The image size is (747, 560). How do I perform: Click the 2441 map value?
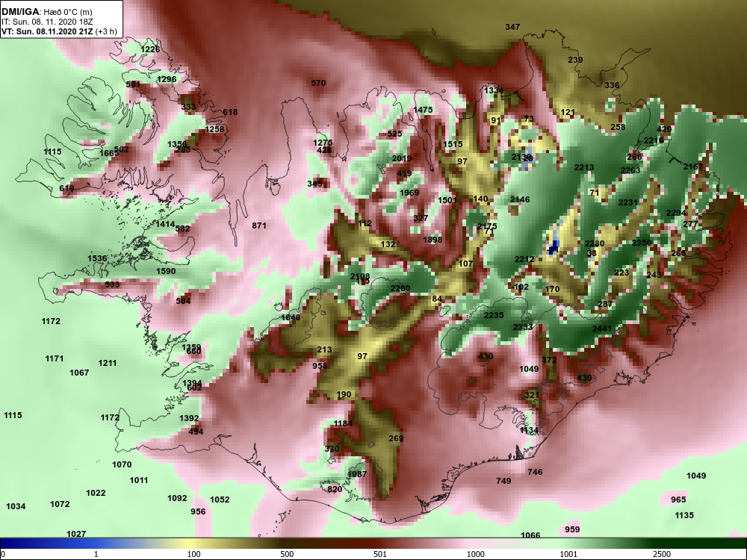(602, 329)
